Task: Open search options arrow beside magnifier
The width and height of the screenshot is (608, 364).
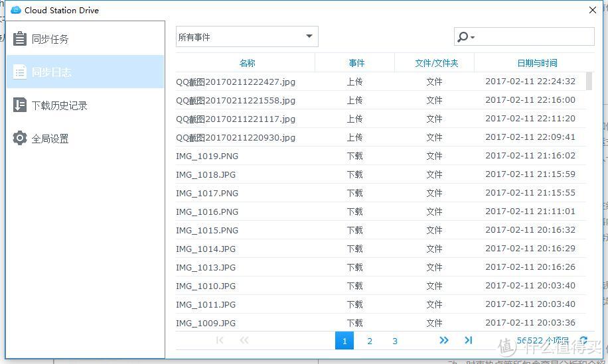Action: pyautogui.click(x=473, y=38)
